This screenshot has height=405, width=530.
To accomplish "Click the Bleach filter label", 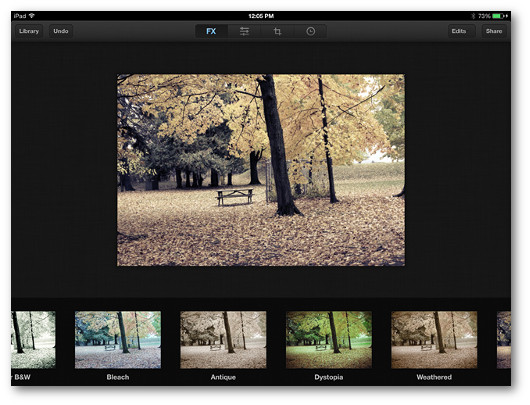I will [118, 377].
